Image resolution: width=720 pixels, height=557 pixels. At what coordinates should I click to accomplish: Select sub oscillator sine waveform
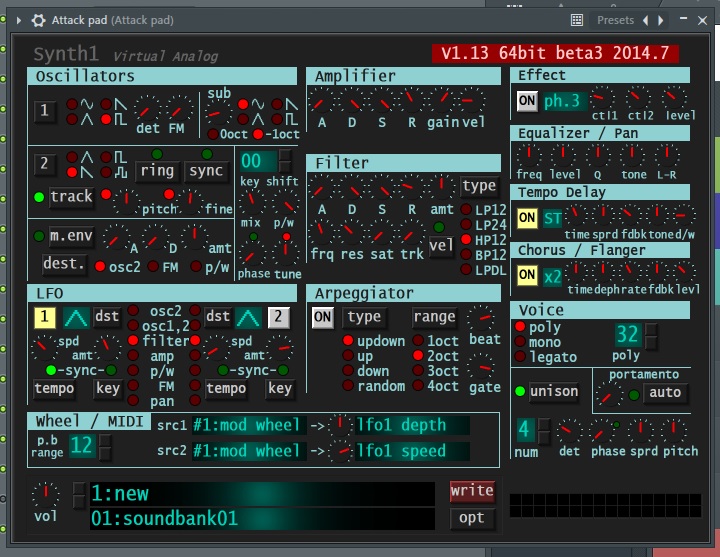(243, 104)
